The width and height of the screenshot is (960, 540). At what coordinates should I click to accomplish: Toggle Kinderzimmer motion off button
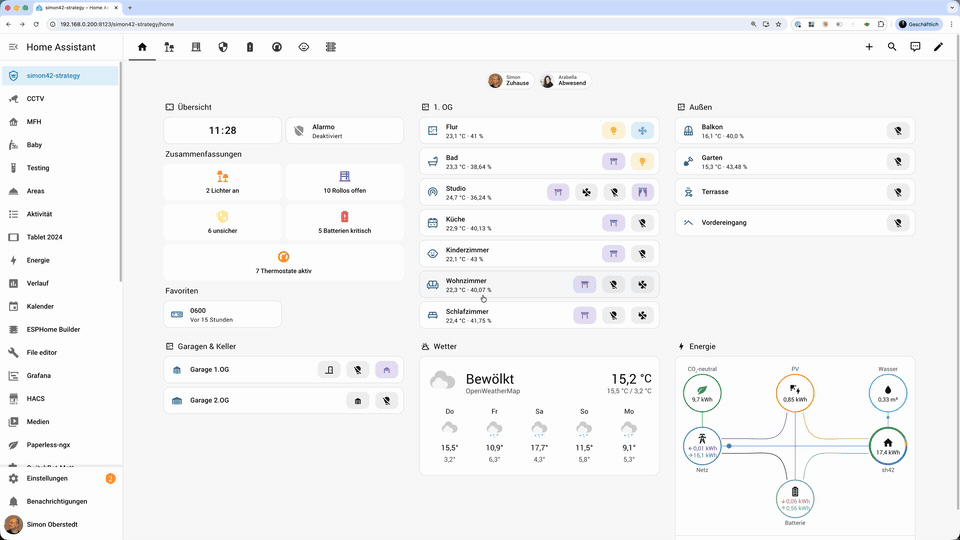pyautogui.click(x=642, y=253)
